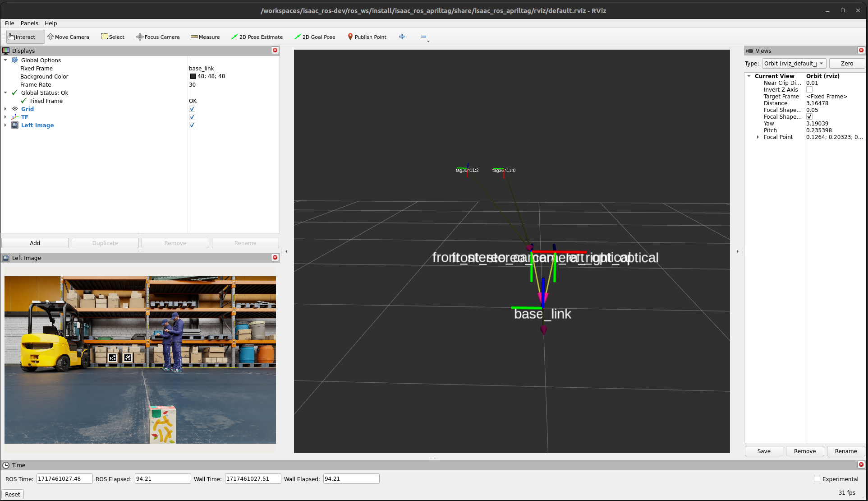868x501 pixels.
Task: Open the File menu
Action: [x=9, y=23]
